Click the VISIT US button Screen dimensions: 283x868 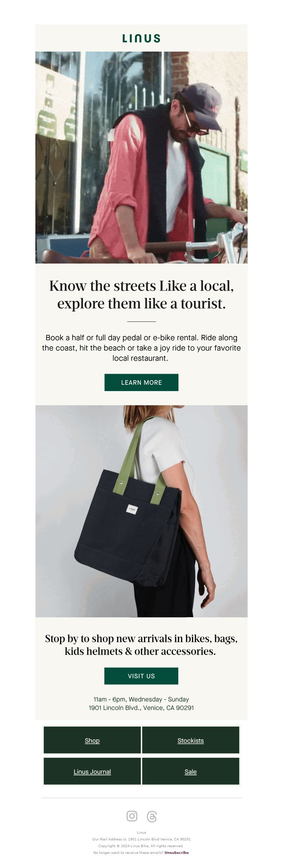point(141,676)
